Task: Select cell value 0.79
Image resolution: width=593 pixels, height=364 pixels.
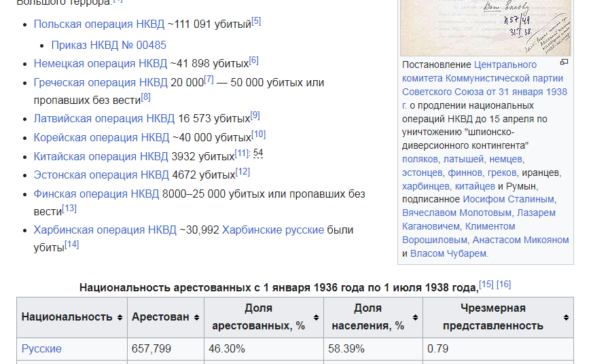Action: point(437,348)
